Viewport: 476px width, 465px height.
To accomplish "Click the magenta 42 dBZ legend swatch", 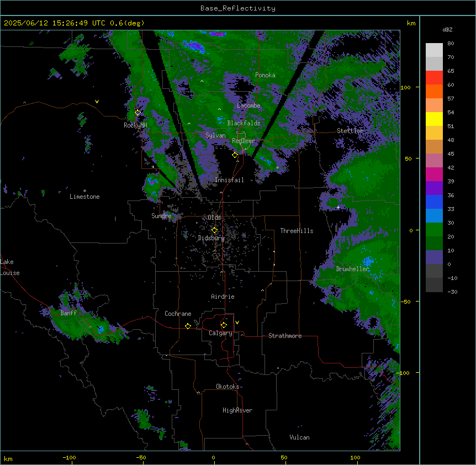I will tap(434, 174).
